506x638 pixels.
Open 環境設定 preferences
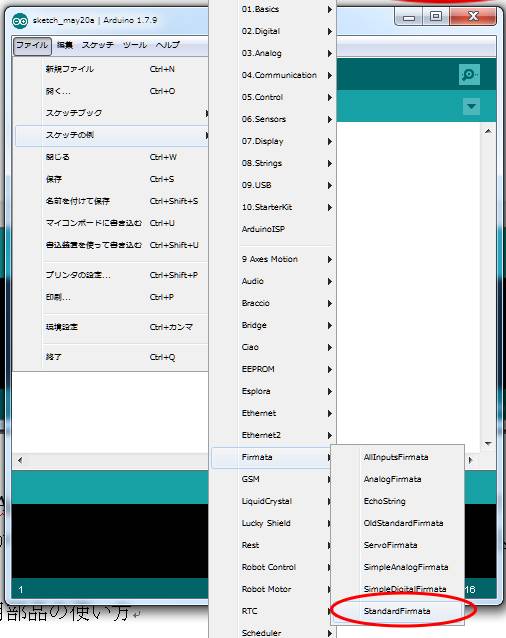coord(111,327)
